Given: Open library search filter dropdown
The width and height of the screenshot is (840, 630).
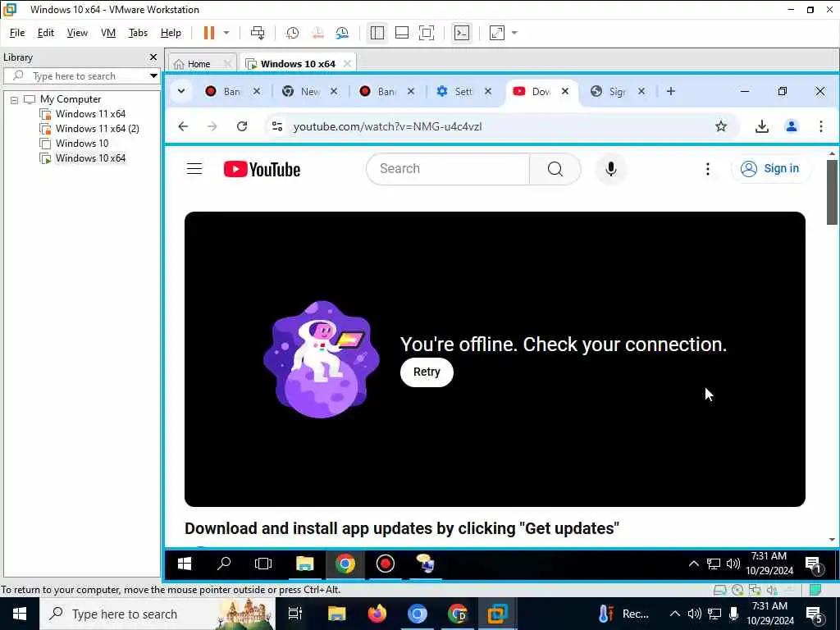Looking at the screenshot, I should point(153,76).
